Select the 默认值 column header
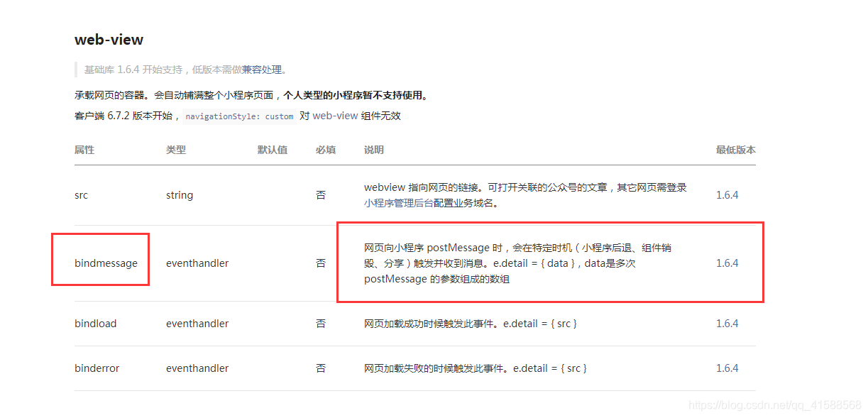The image size is (868, 418). click(273, 150)
